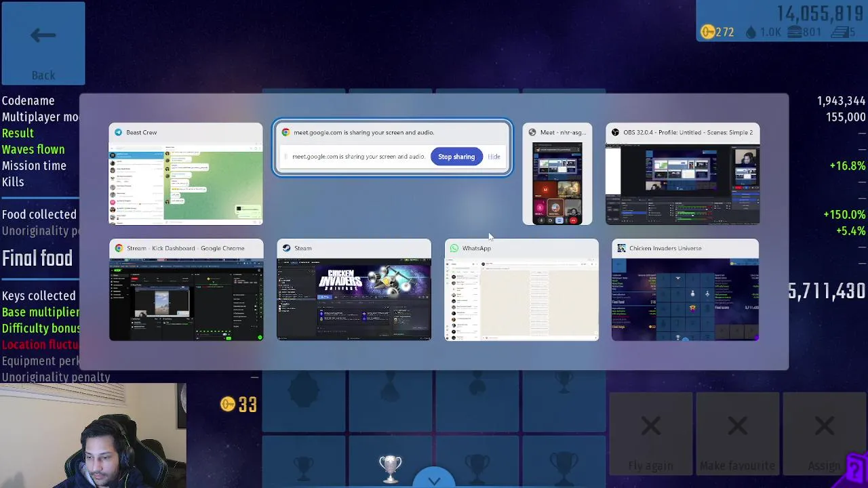Screen dimensions: 868x488
Task: Select the Meet window thumbnail
Action: 557,174
